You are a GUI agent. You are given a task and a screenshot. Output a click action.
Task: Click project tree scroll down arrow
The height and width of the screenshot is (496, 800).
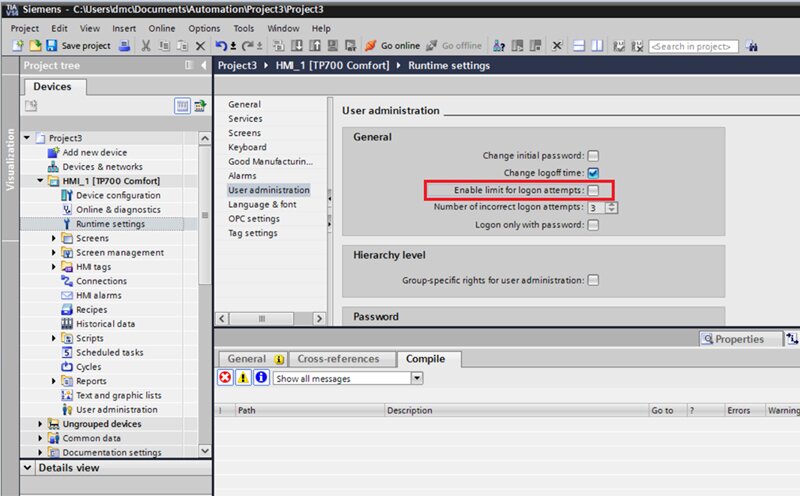[x=205, y=451]
